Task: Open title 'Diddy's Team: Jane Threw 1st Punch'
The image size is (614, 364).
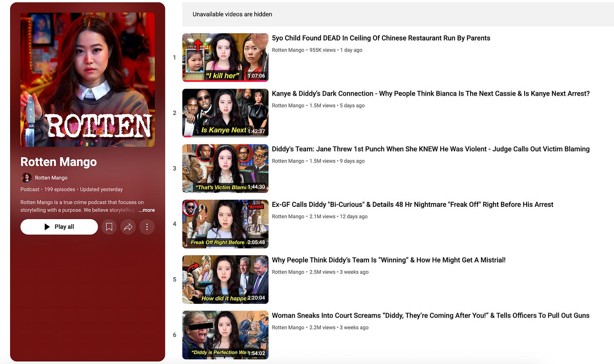Action: pos(431,149)
